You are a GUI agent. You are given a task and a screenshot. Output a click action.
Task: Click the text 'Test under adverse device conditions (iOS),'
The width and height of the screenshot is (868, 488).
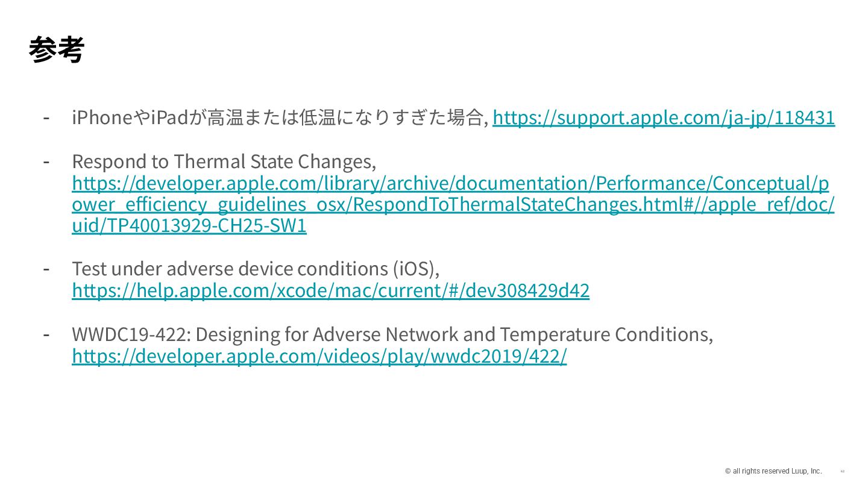click(x=256, y=269)
